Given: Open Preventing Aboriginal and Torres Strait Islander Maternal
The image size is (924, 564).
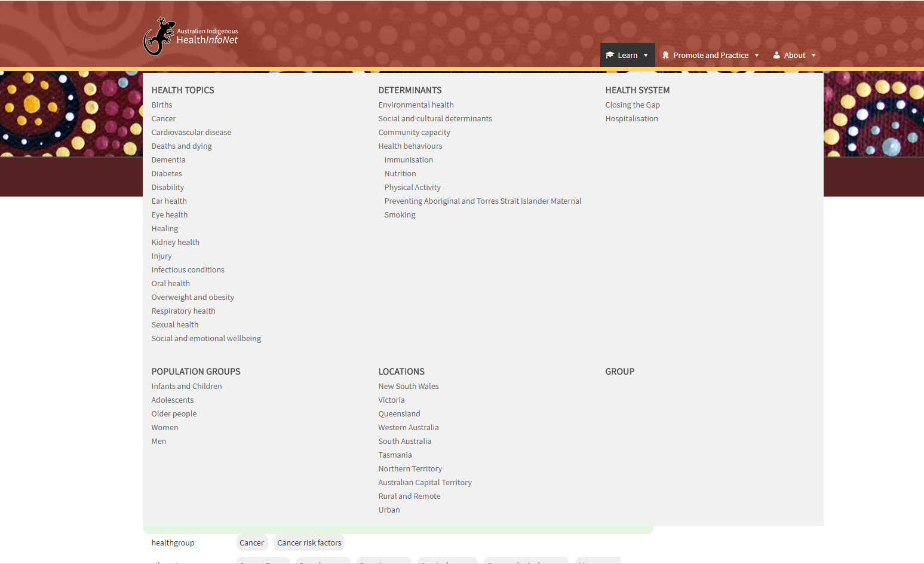Looking at the screenshot, I should coord(483,201).
